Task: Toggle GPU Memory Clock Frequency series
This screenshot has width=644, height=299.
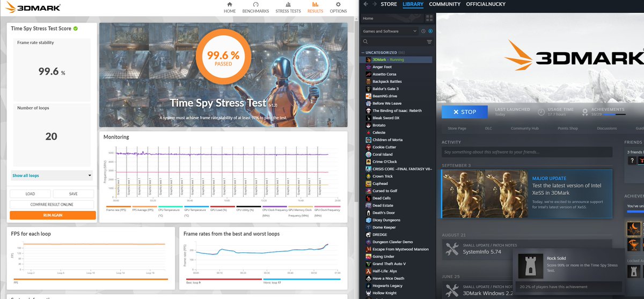Action: [299, 212]
